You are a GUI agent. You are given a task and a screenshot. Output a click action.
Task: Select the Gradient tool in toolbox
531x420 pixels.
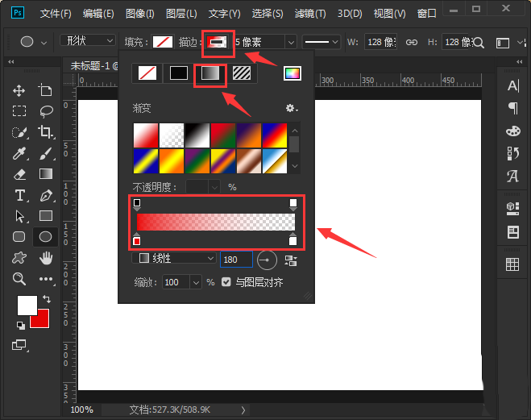click(x=46, y=174)
